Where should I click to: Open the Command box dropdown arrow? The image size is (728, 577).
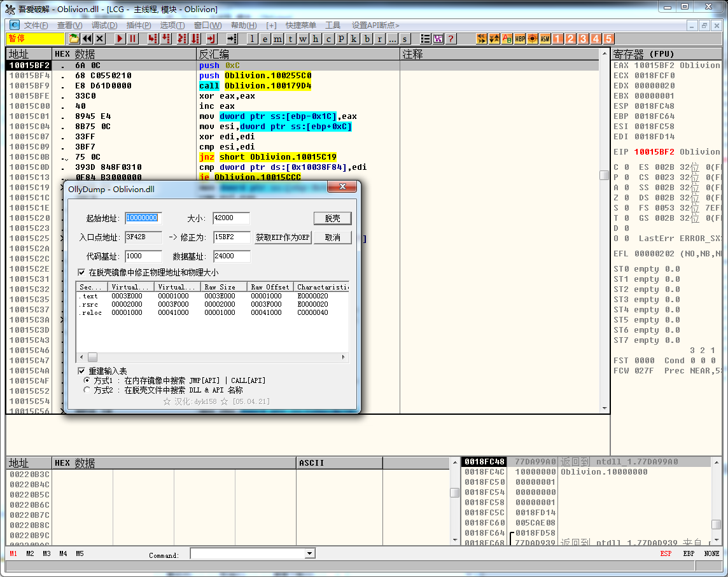(x=309, y=553)
